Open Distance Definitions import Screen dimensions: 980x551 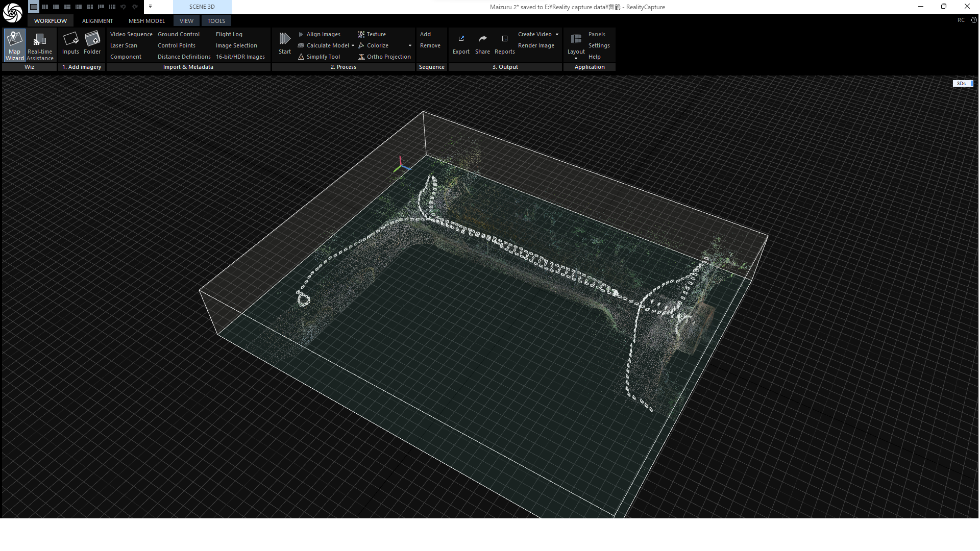click(x=184, y=57)
